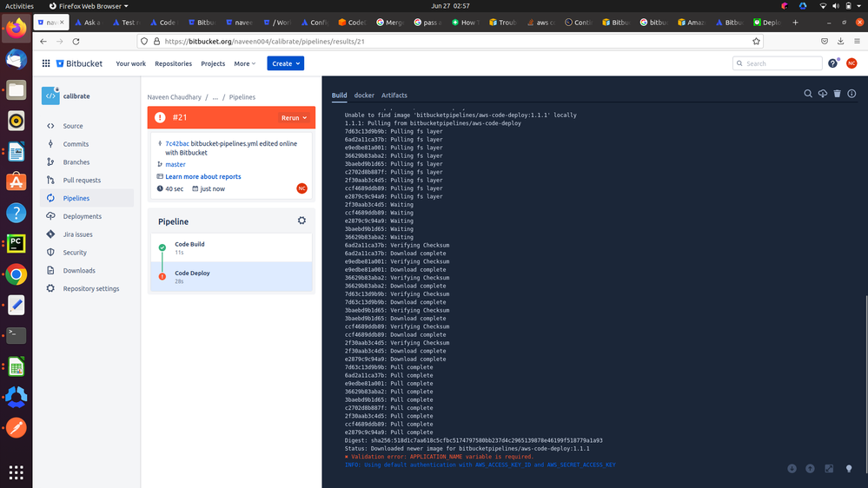Expand the More navigation menu
The width and height of the screenshot is (868, 488).
pos(245,63)
